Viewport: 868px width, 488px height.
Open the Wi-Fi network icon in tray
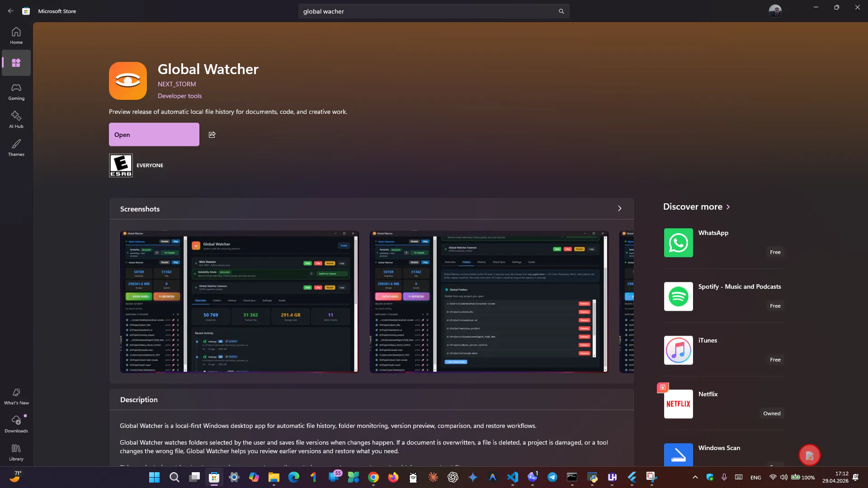coord(773,477)
